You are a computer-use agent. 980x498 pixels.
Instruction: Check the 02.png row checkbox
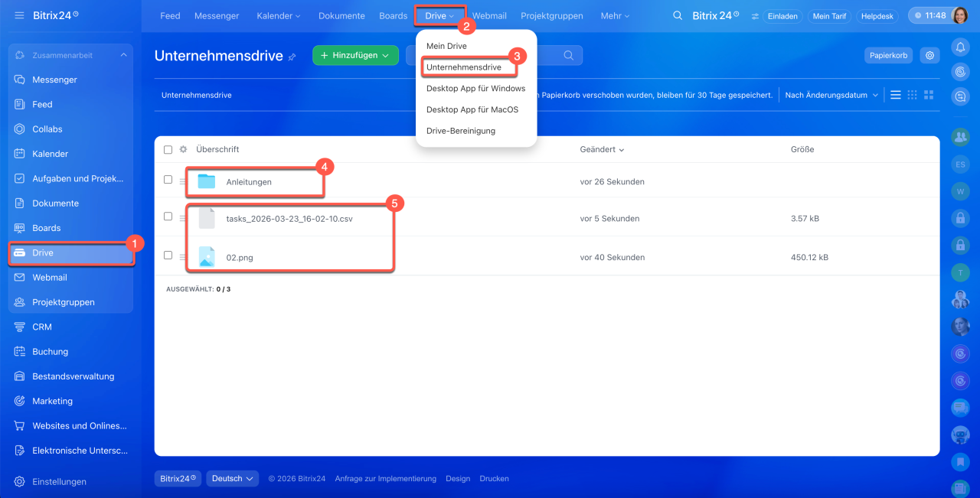click(168, 256)
